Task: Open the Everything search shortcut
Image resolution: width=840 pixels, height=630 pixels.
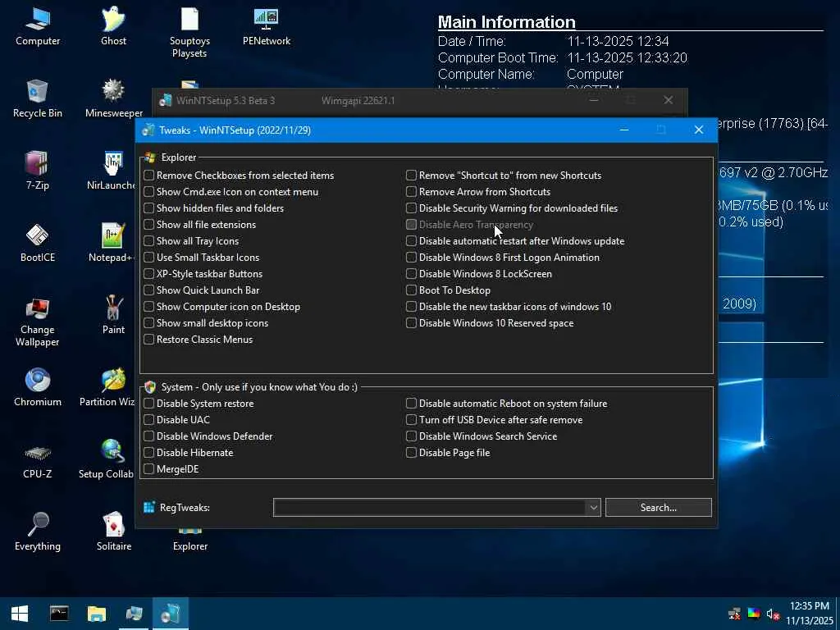Action: (x=38, y=532)
